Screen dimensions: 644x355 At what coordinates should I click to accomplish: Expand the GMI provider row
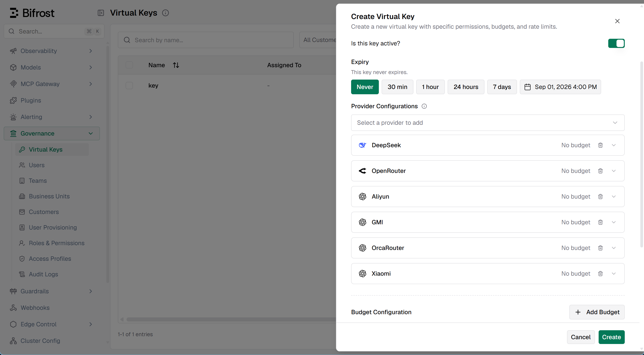[x=614, y=222]
